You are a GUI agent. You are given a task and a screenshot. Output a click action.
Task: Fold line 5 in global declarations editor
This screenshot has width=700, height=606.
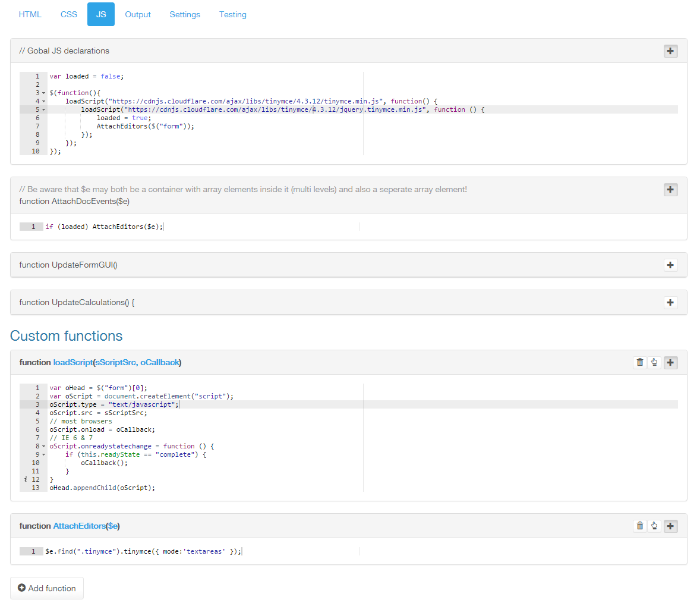coord(44,109)
